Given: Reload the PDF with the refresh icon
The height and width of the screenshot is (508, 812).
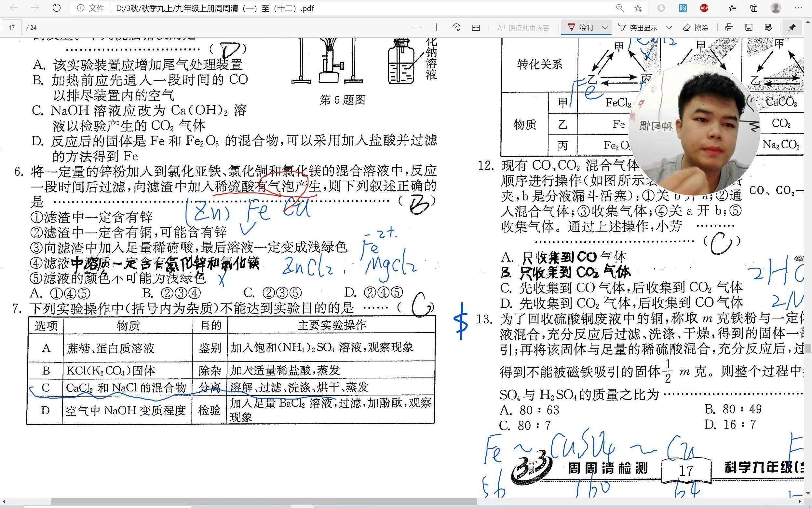Looking at the screenshot, I should pos(57,8).
